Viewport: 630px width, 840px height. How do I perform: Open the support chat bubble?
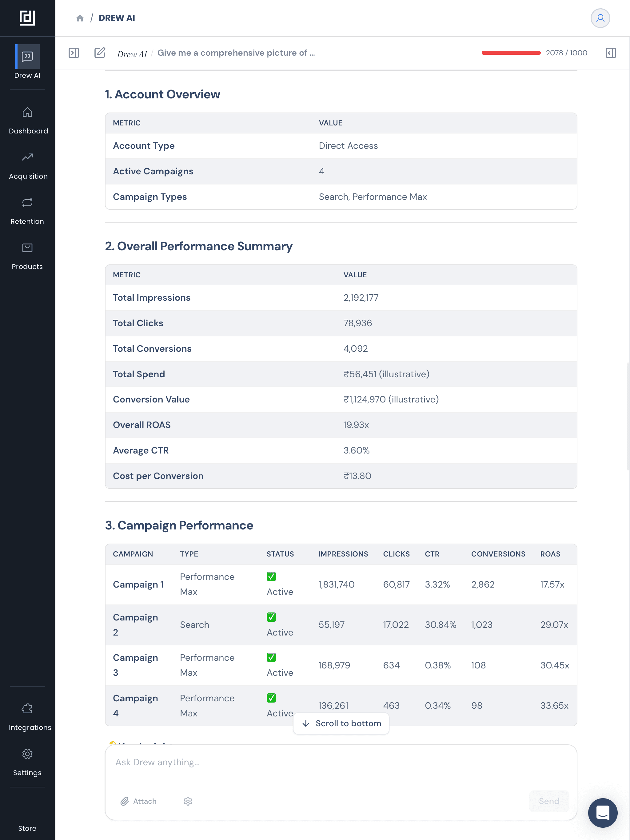click(603, 813)
